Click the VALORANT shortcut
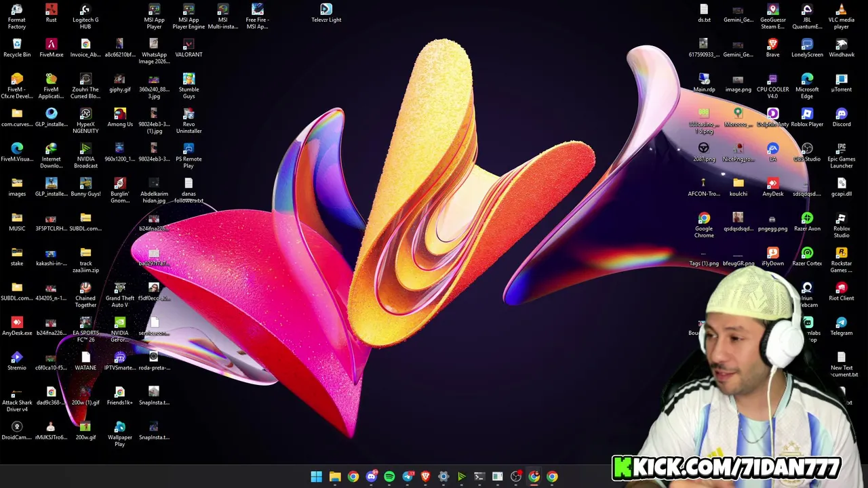This screenshot has height=488, width=868. tap(189, 48)
